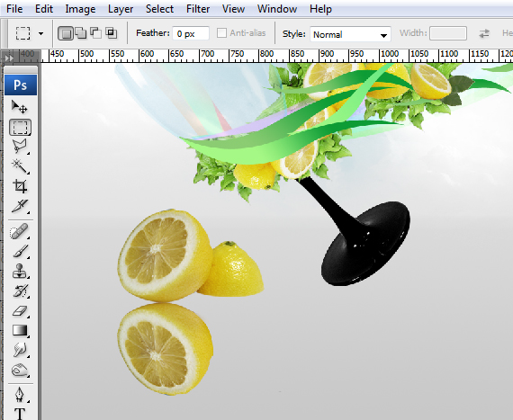Enable the Anti-alias checkbox
The height and width of the screenshot is (420, 513).
(x=221, y=33)
